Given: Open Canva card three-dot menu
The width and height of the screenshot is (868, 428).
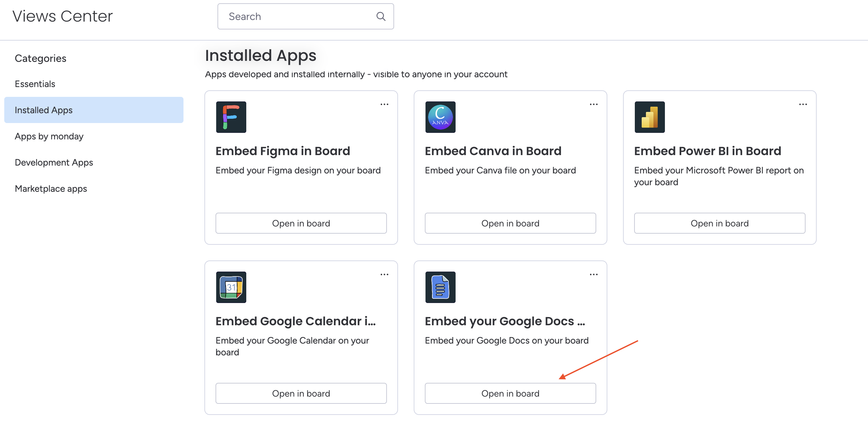Looking at the screenshot, I should [x=593, y=104].
